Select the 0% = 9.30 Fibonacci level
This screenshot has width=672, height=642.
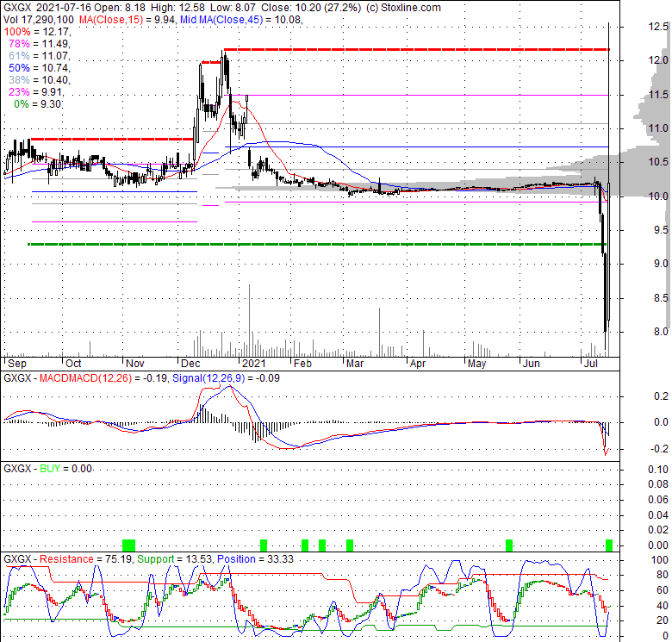coord(38,103)
